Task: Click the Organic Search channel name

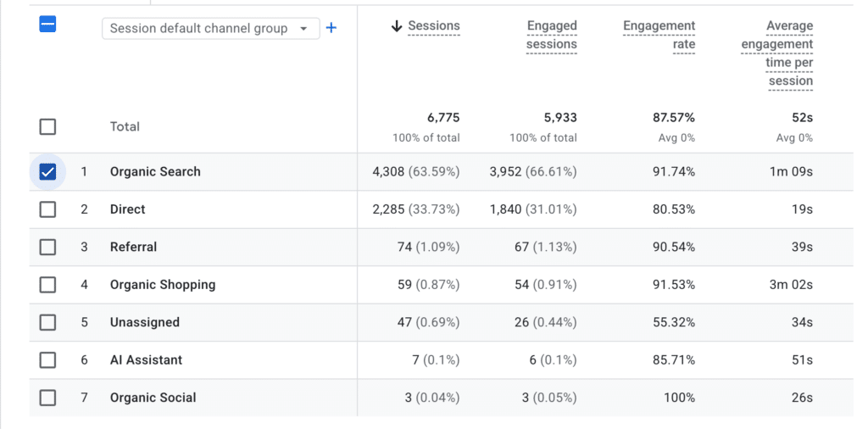Action: pos(155,171)
